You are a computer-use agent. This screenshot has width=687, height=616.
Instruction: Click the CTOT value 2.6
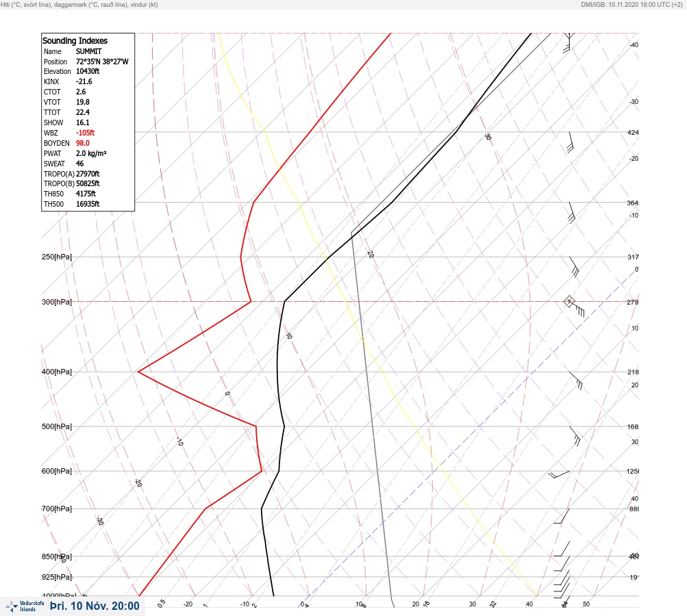point(81,92)
